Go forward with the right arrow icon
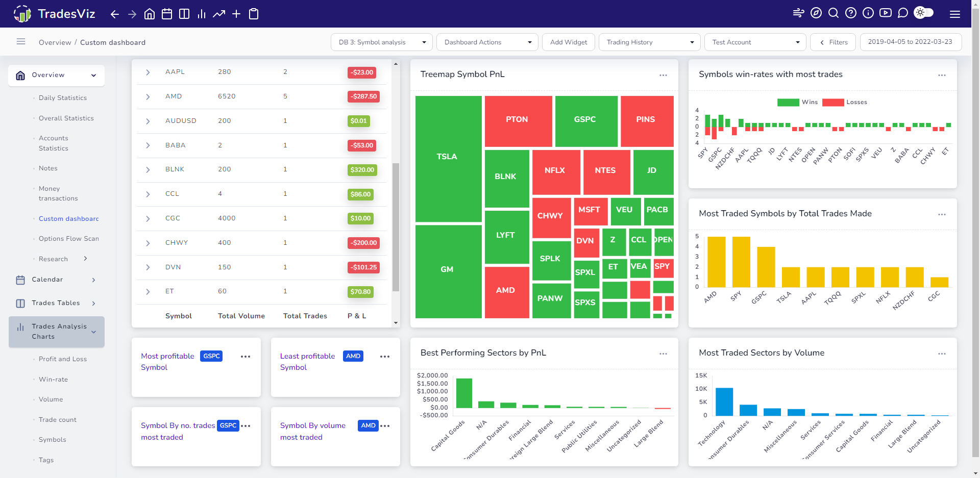This screenshot has height=478, width=980. pos(132,14)
